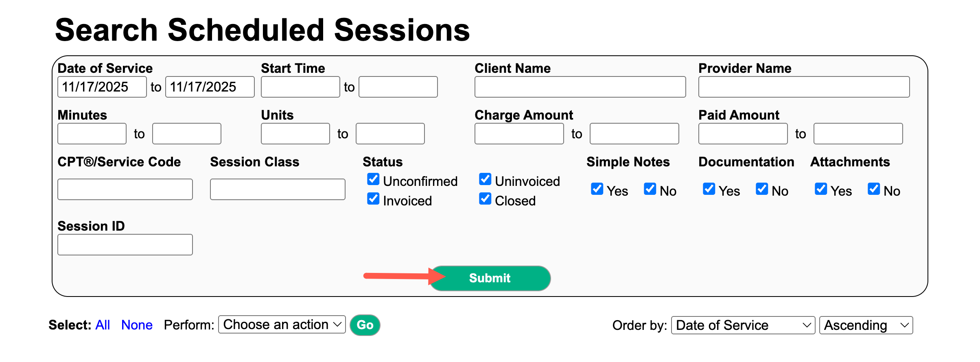Click the Date of Service start date field
The height and width of the screenshot is (362, 980).
(x=102, y=87)
